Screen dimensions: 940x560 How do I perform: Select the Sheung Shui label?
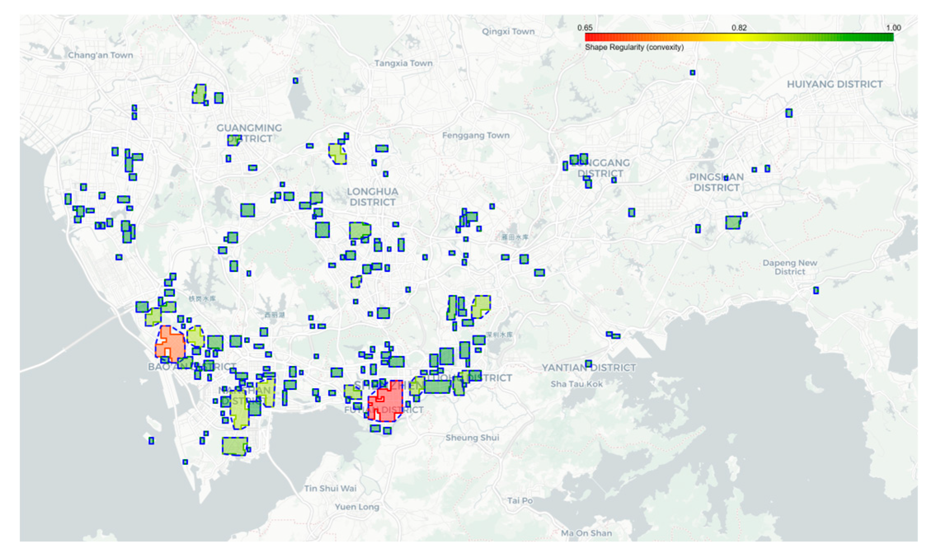[x=472, y=438]
